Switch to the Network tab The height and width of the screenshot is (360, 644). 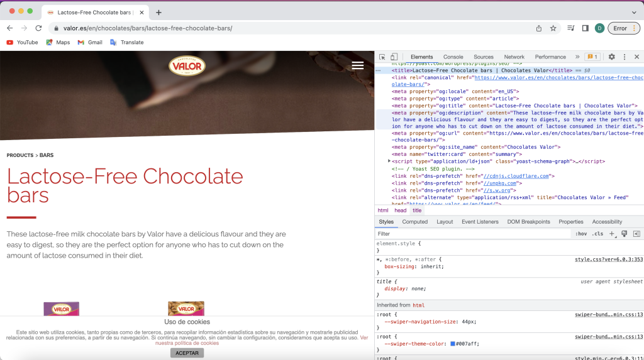[x=514, y=57]
